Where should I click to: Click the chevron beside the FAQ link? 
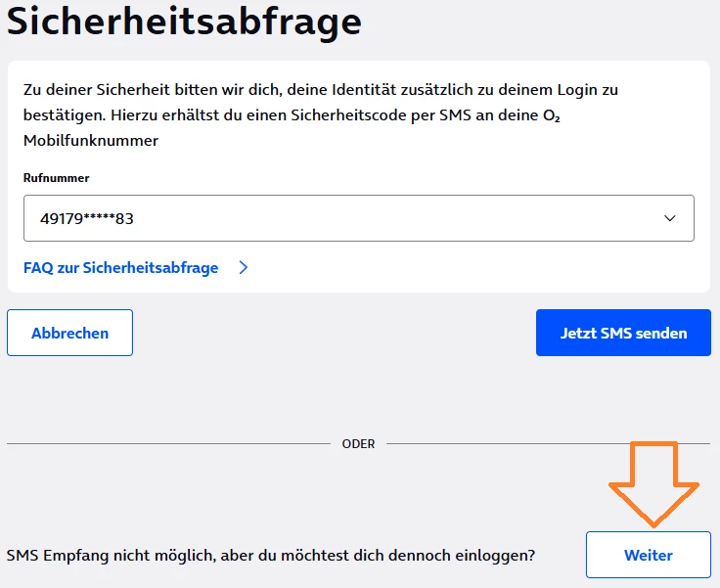click(244, 267)
